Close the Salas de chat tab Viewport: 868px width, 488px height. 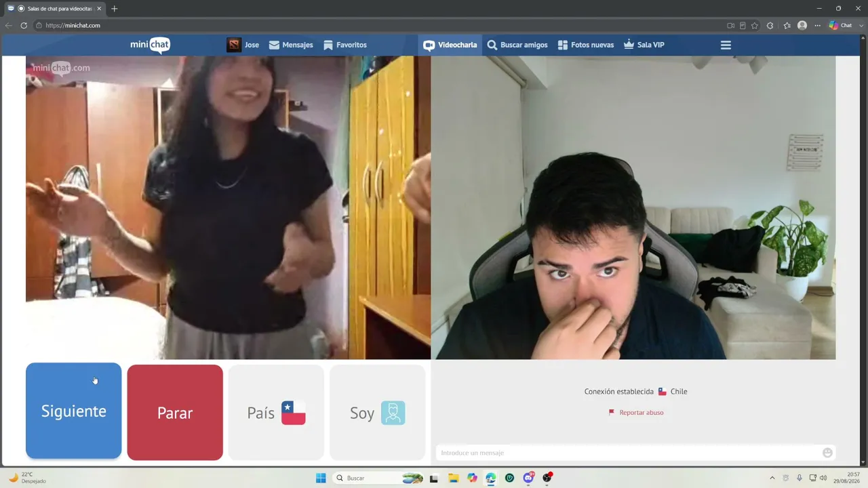pos(99,8)
